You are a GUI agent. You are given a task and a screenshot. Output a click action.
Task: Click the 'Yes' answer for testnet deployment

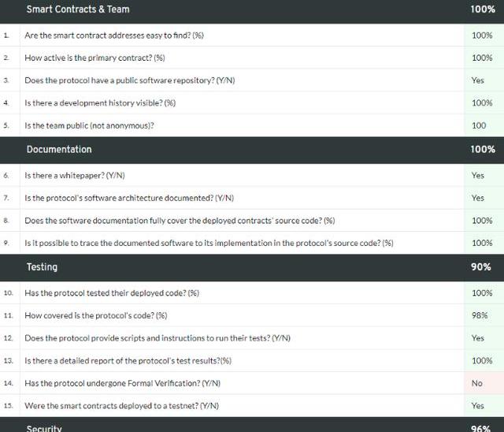tap(477, 405)
